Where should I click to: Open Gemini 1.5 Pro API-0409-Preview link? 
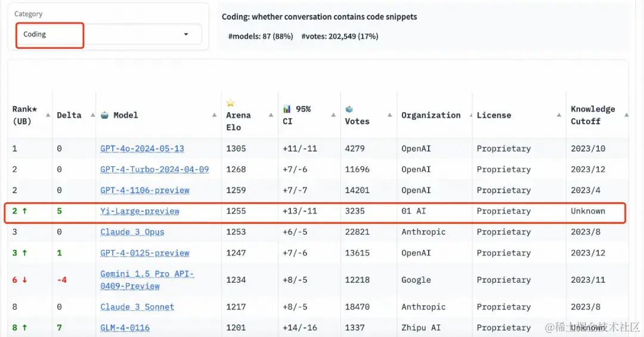pos(147,280)
